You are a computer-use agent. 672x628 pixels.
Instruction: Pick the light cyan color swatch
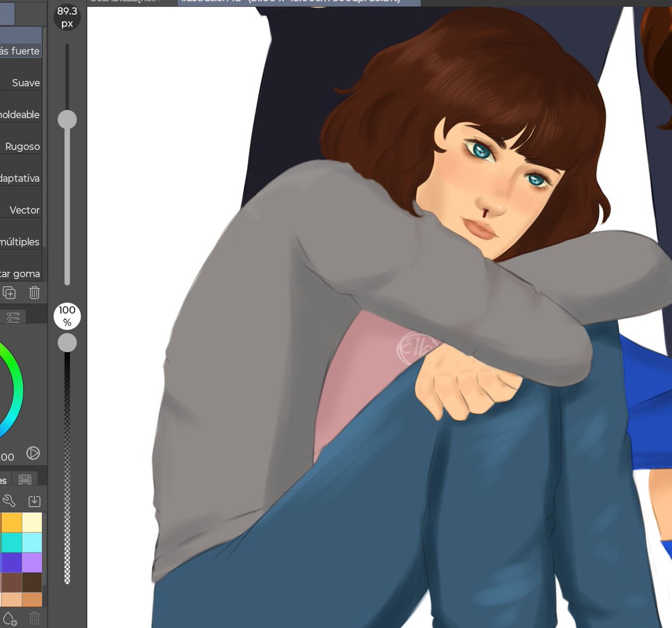32,542
